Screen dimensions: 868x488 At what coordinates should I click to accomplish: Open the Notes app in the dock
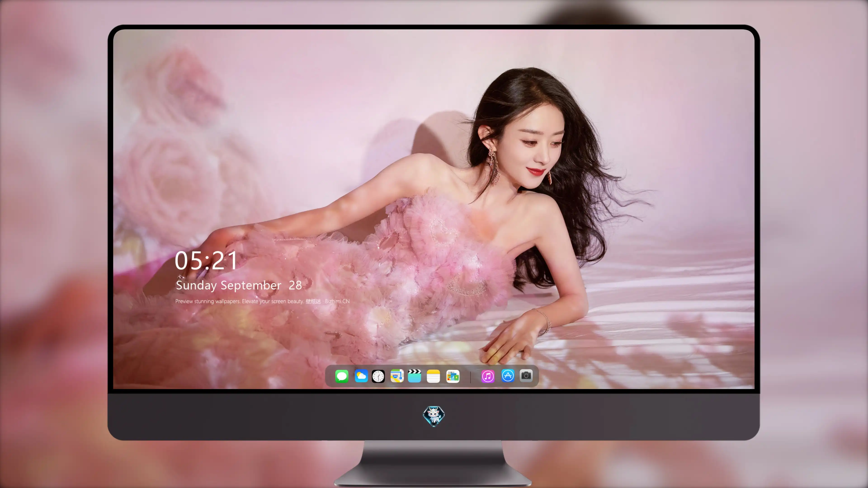[x=433, y=376]
